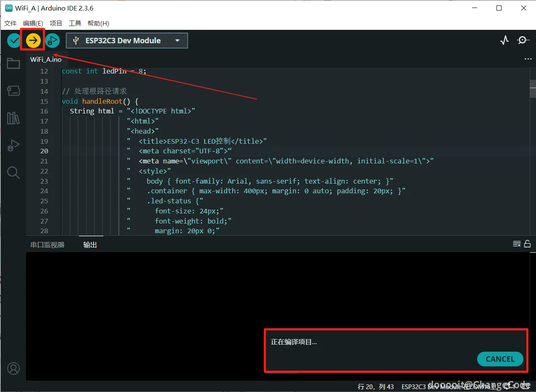This screenshot has height=392, width=536.
Task: Click the 正在编译项目... notification text
Action: [294, 342]
